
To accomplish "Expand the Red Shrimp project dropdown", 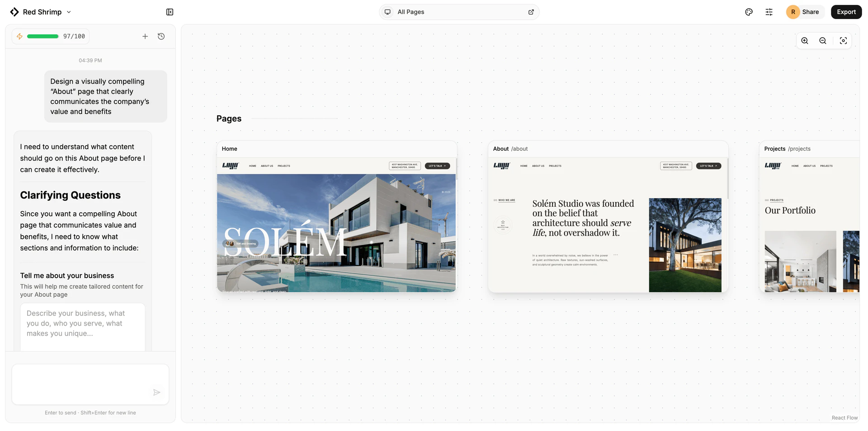I will coord(69,12).
